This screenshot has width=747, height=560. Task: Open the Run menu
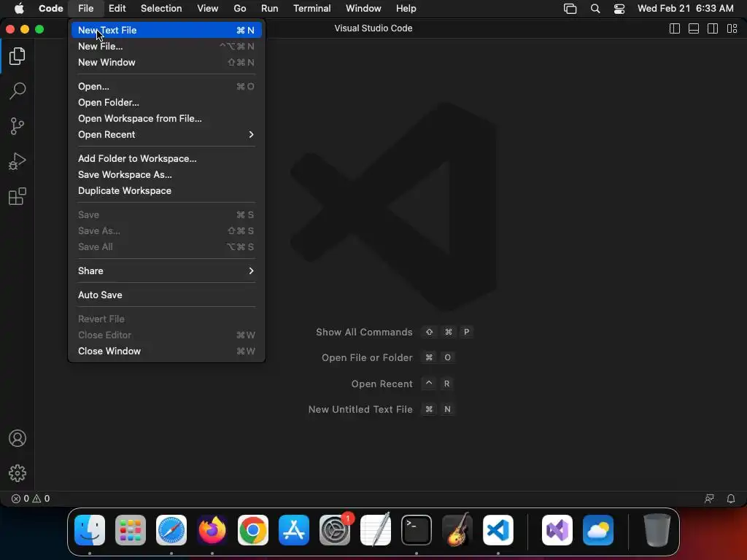(x=270, y=9)
